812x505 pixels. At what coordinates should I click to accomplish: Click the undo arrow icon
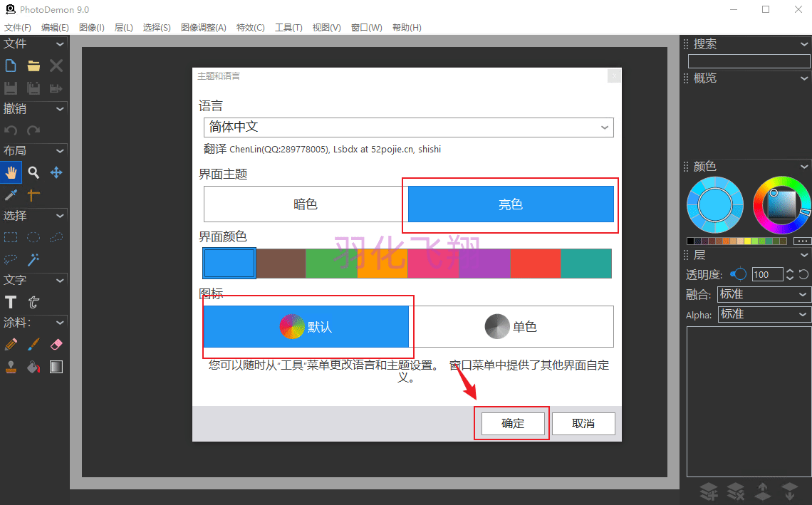coord(11,130)
